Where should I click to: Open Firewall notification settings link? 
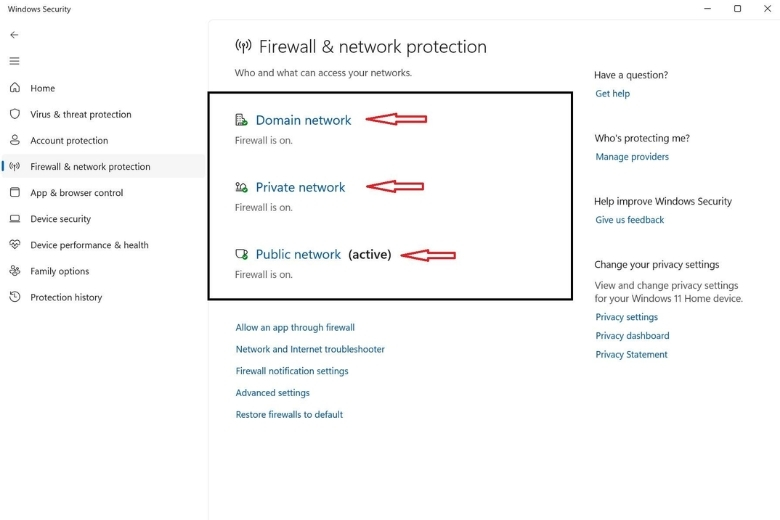point(292,371)
